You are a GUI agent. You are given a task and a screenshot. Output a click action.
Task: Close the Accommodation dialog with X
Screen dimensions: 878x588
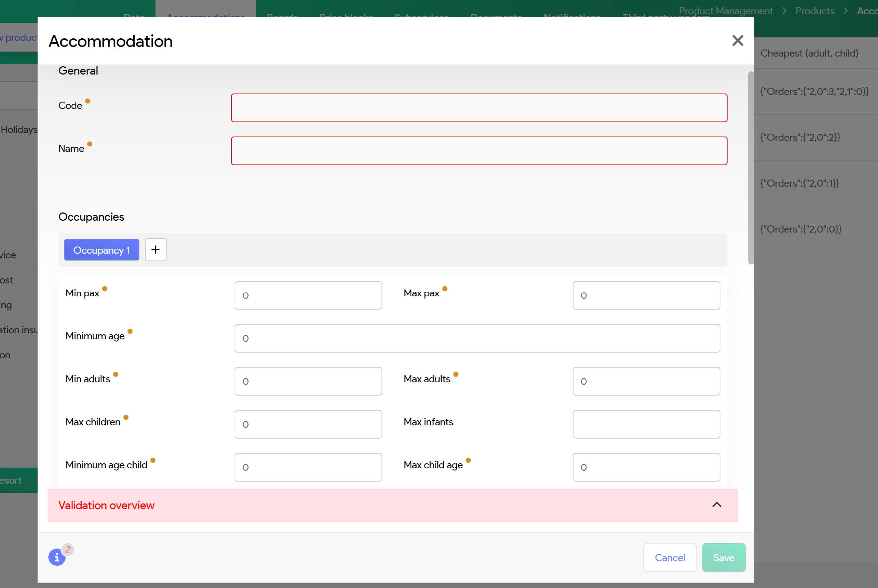pos(737,40)
